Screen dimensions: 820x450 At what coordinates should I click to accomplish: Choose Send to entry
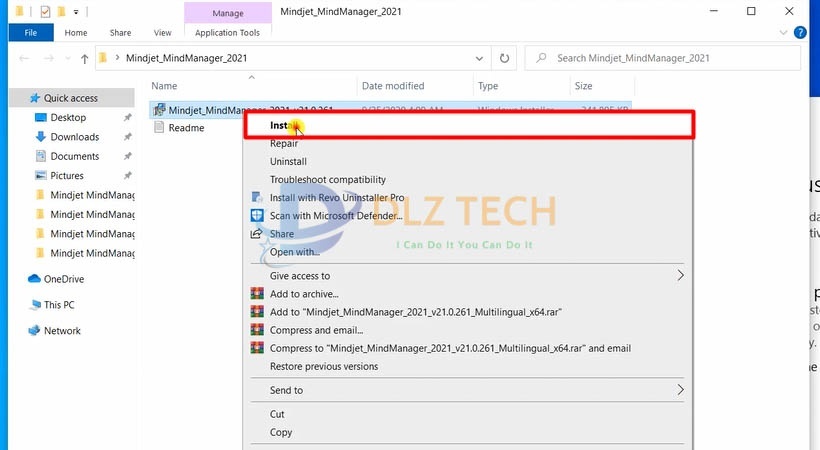(286, 390)
